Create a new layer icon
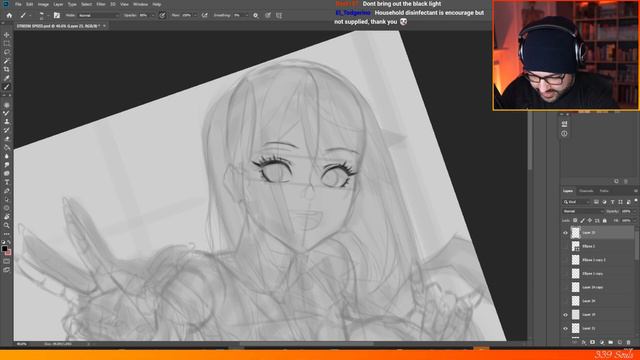Screen dimensions: 640x360 tap(620, 342)
